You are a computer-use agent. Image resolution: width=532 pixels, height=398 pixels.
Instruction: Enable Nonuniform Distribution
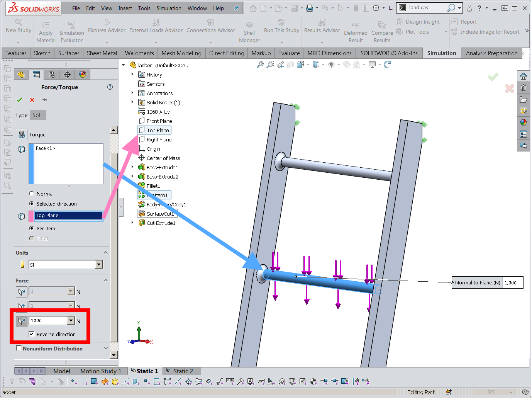pos(19,348)
